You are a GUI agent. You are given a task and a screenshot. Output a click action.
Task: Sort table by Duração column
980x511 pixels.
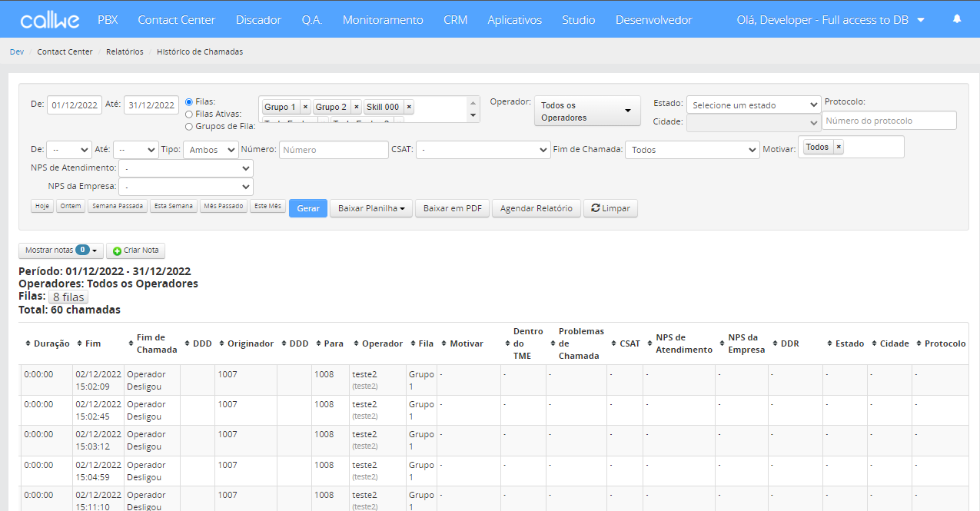pos(48,343)
